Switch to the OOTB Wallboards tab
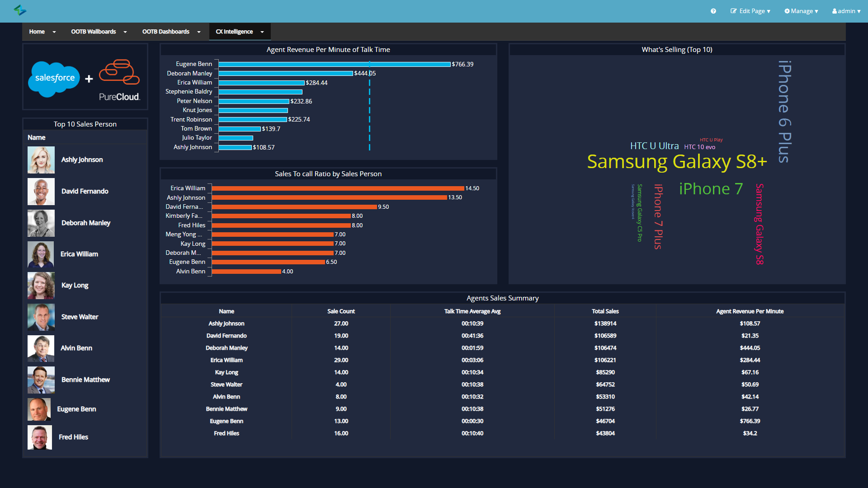The image size is (868, 488). 94,32
